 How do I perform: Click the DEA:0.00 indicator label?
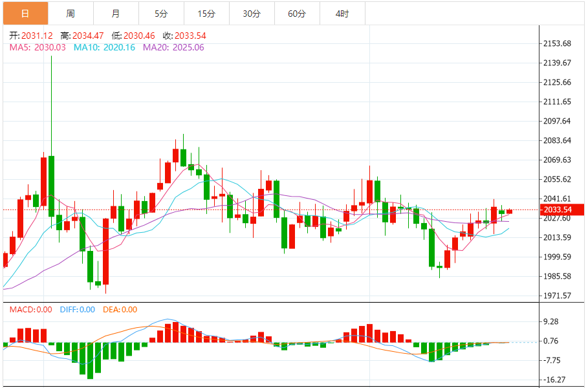120,310
